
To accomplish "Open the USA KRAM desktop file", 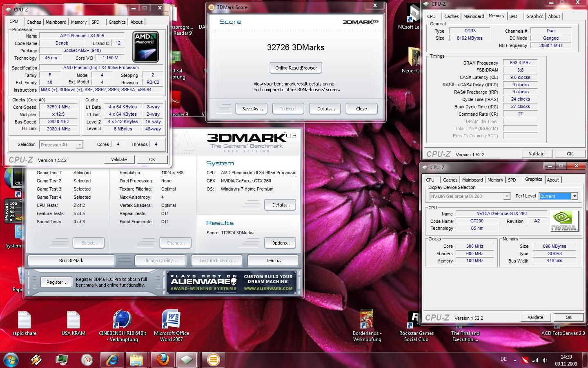I will click(x=73, y=323).
